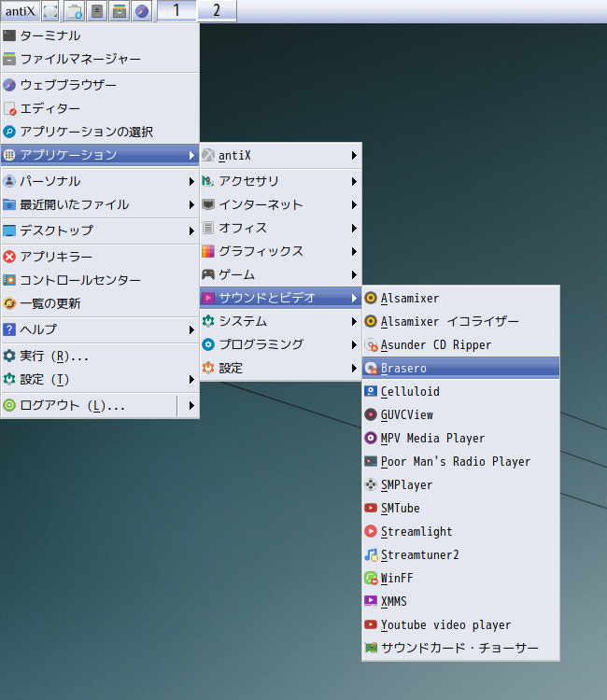This screenshot has width=607, height=700.
Task: Expand the パーソナル submenu arrow
Action: [191, 181]
